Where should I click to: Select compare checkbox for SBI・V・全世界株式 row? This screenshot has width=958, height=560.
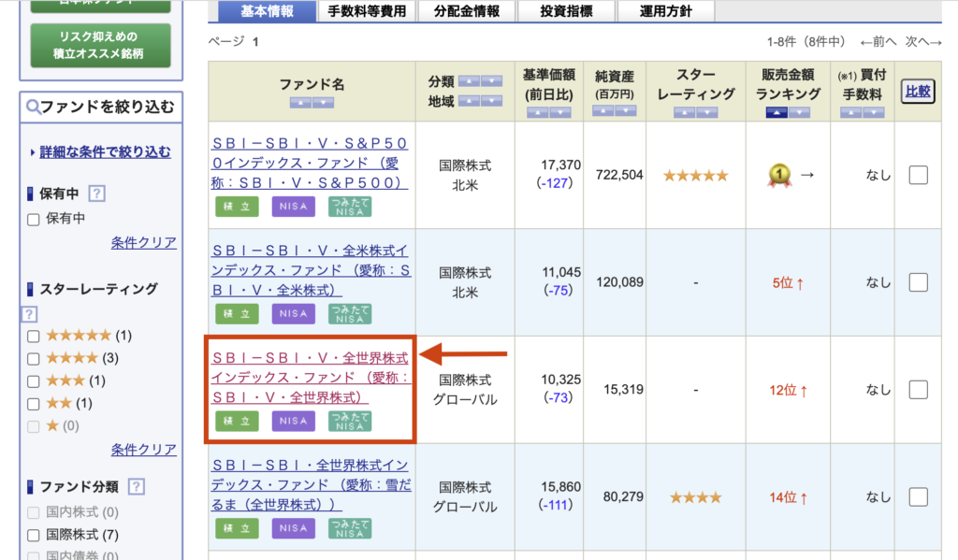pos(919,390)
